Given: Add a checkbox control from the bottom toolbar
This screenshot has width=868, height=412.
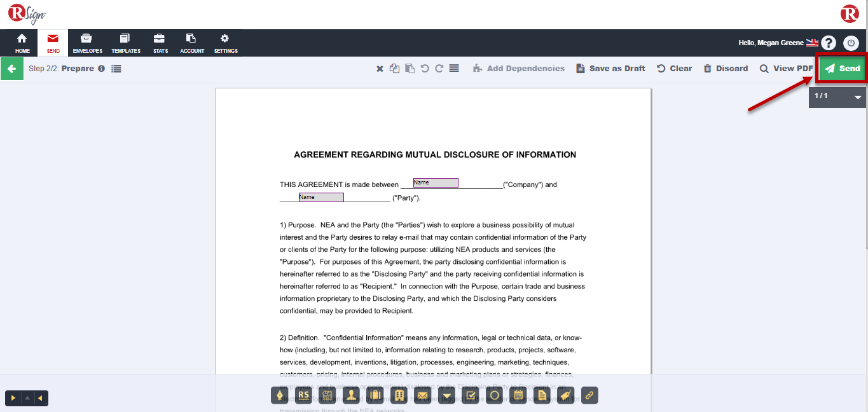Looking at the screenshot, I should (471, 395).
